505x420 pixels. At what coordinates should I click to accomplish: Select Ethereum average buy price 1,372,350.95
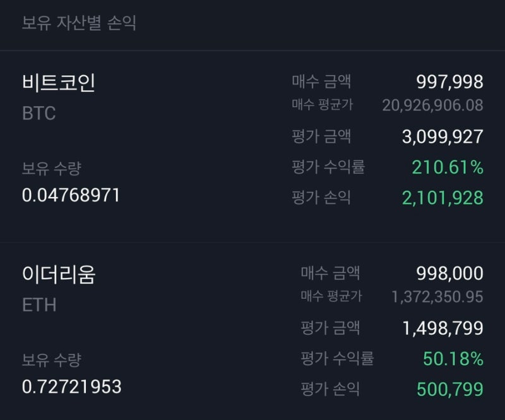point(437,297)
